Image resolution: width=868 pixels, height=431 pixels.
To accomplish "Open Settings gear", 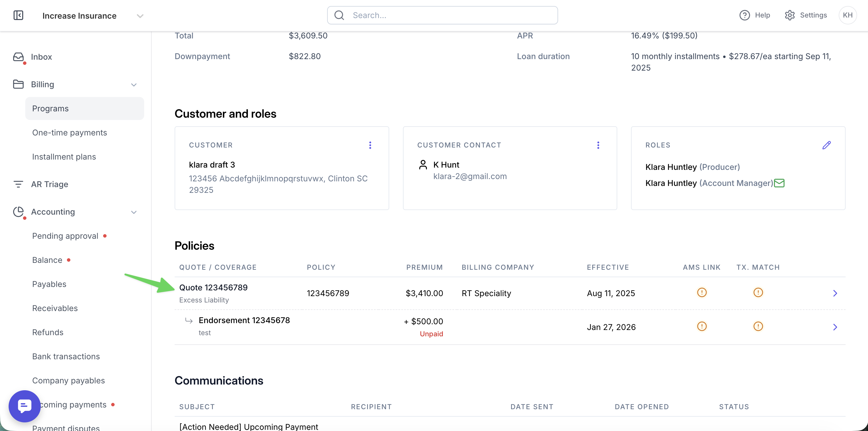I will pyautogui.click(x=790, y=15).
